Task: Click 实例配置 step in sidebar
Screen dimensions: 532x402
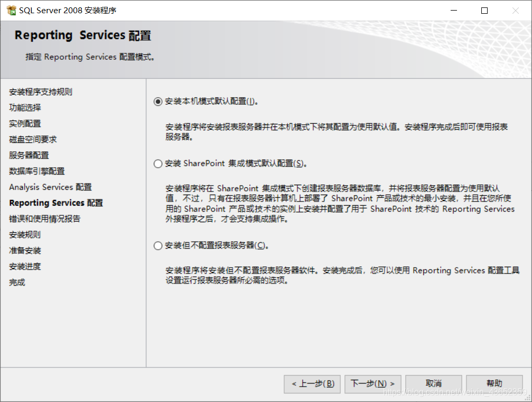Action: pos(25,124)
